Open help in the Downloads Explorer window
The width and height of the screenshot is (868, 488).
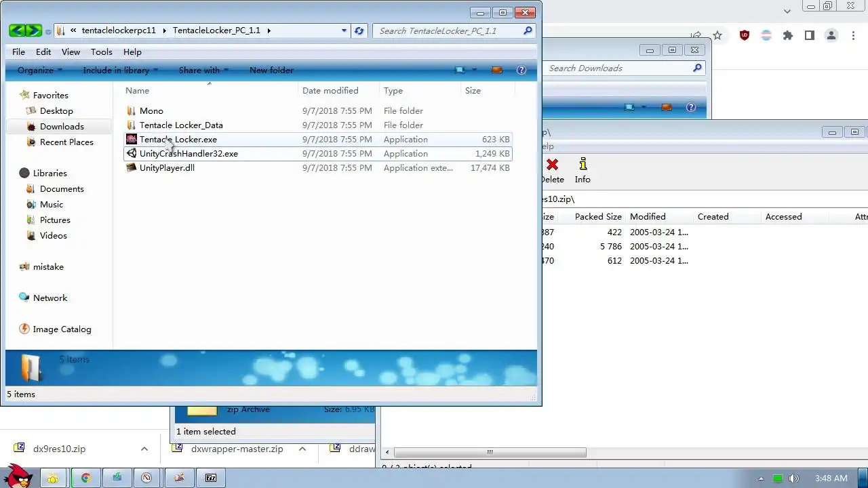[x=691, y=107]
